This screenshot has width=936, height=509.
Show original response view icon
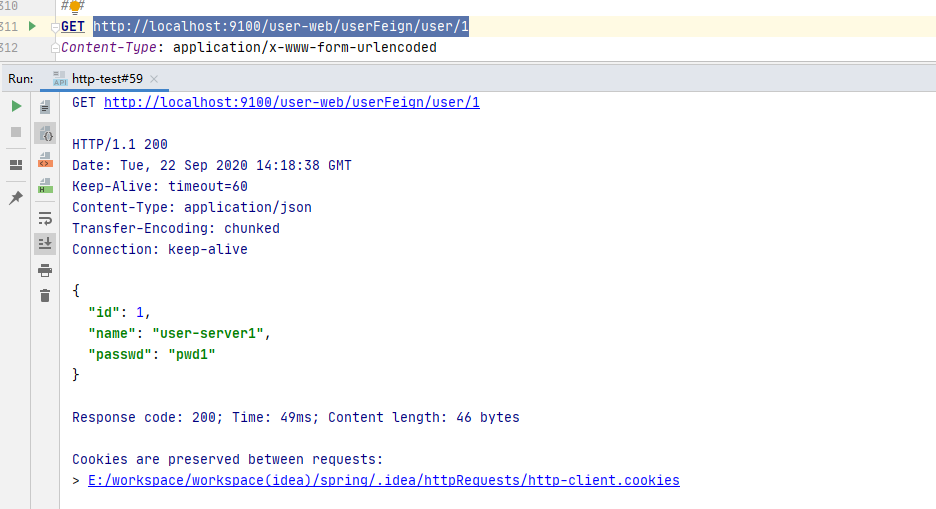(45, 107)
